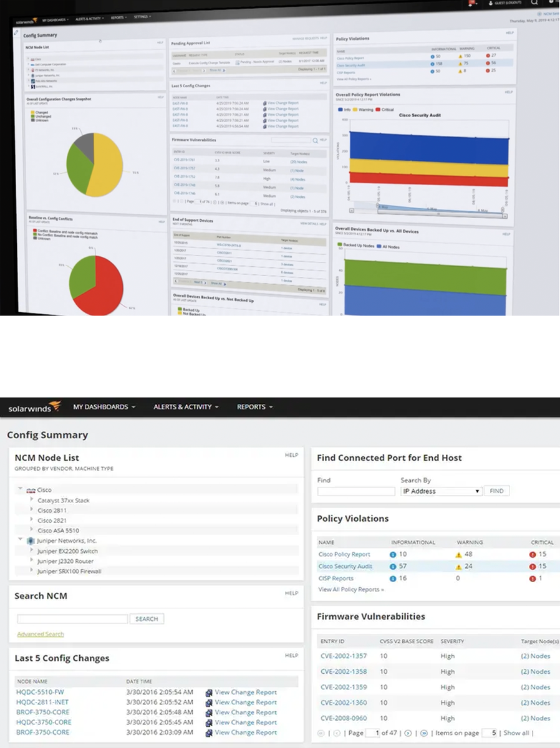
Task: Click HELP on the Search NCM panel
Action: click(291, 593)
